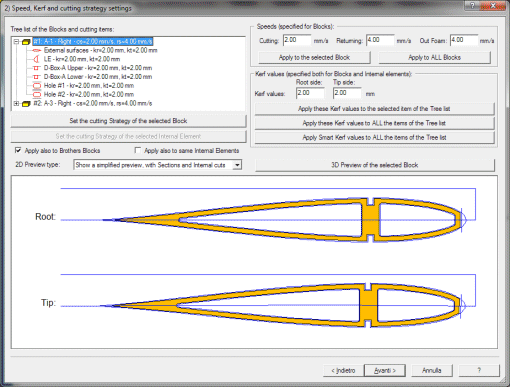Click the Out Foam speed input field
Image resolution: width=510 pixels, height=387 pixels.
tap(464, 40)
